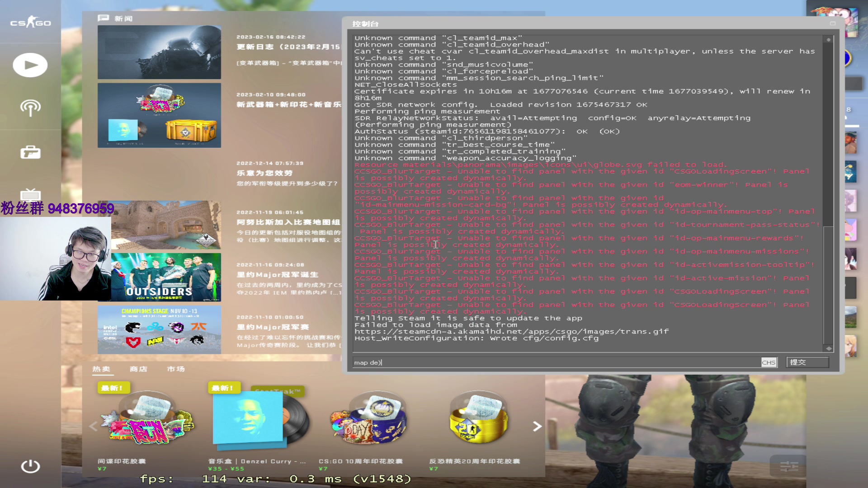
Task: Switch to the 市场 tab
Action: (176, 369)
